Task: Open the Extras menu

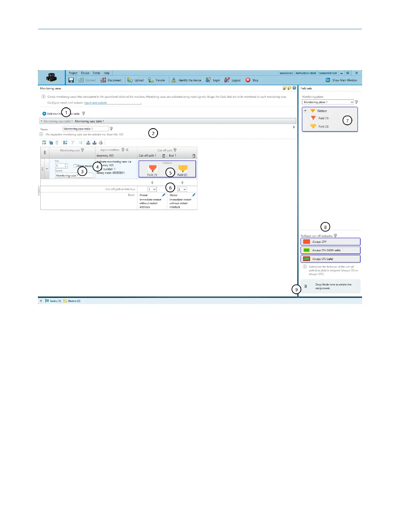Action: click(x=96, y=73)
